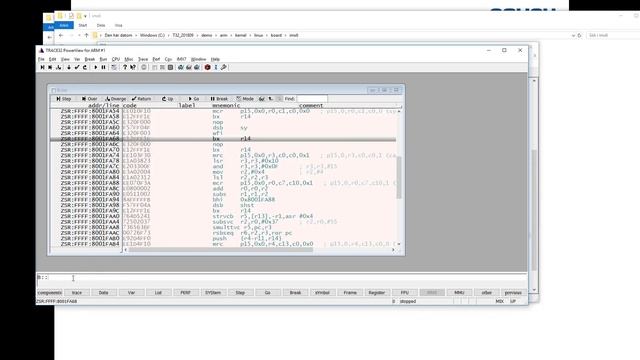Click Return button in listing window

click(142, 99)
